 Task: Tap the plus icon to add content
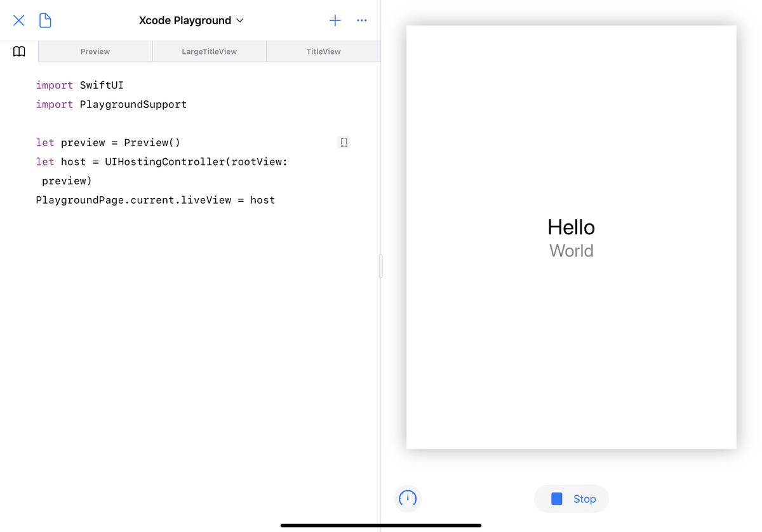point(335,20)
